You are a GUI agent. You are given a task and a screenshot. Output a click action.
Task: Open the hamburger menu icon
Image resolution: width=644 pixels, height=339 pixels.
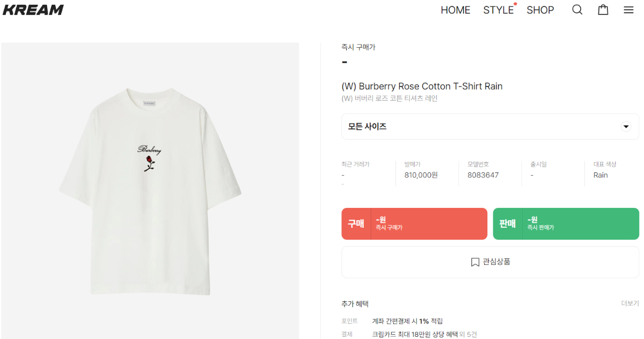[x=628, y=10]
